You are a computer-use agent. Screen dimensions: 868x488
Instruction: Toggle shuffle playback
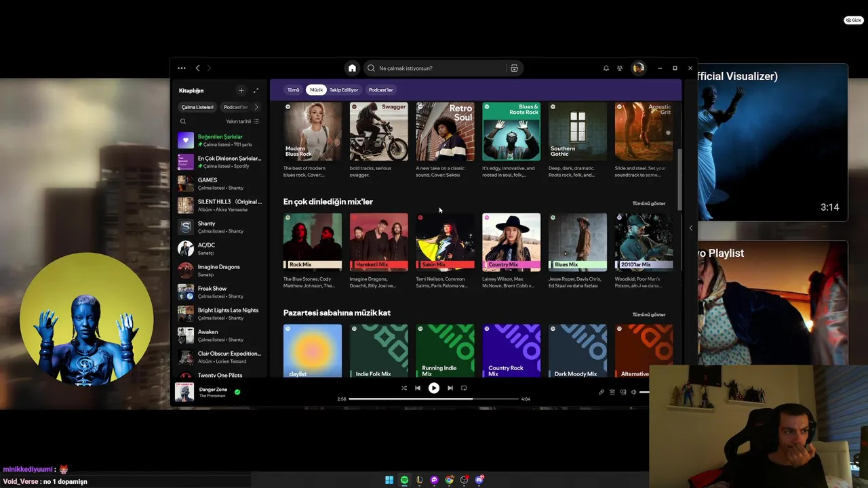pos(404,388)
